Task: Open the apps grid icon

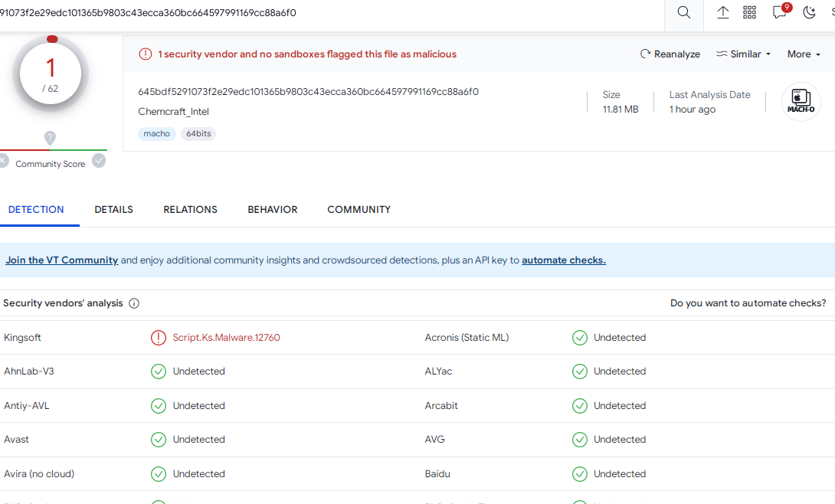Action: coord(749,13)
